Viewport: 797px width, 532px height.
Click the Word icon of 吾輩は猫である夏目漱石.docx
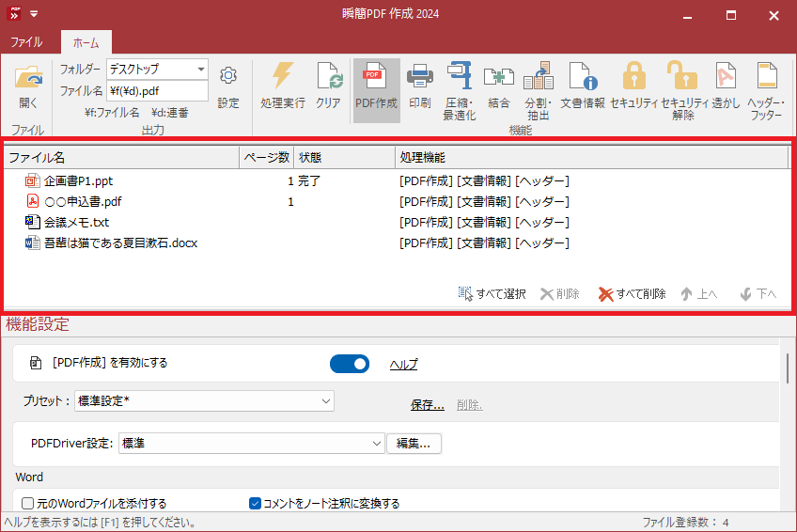pyautogui.click(x=33, y=243)
